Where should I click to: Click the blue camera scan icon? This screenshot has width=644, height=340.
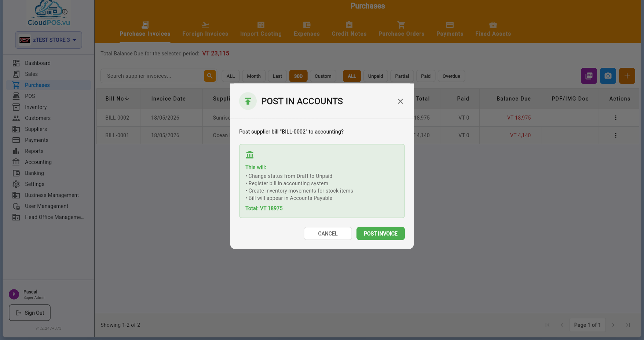point(608,76)
